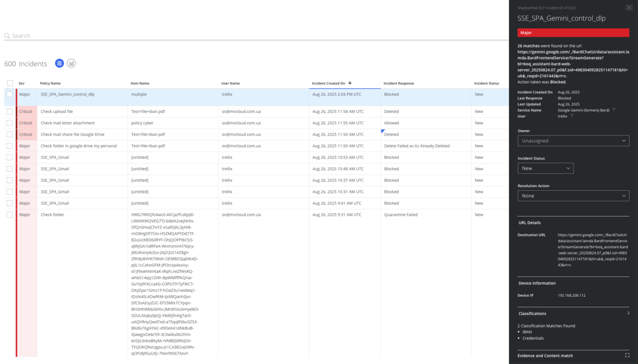Click the sort arrow on Incident Created On
The width and height of the screenshot is (638, 364).
[x=350, y=83]
